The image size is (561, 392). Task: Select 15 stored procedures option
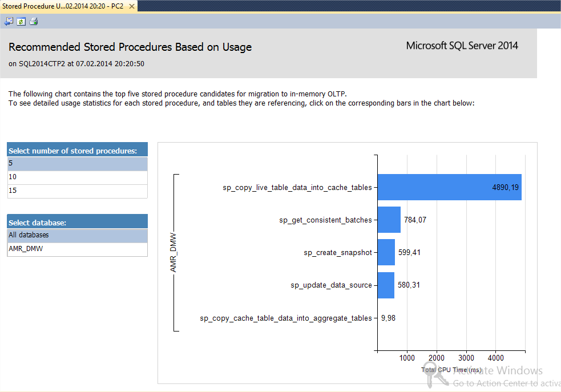coord(77,191)
